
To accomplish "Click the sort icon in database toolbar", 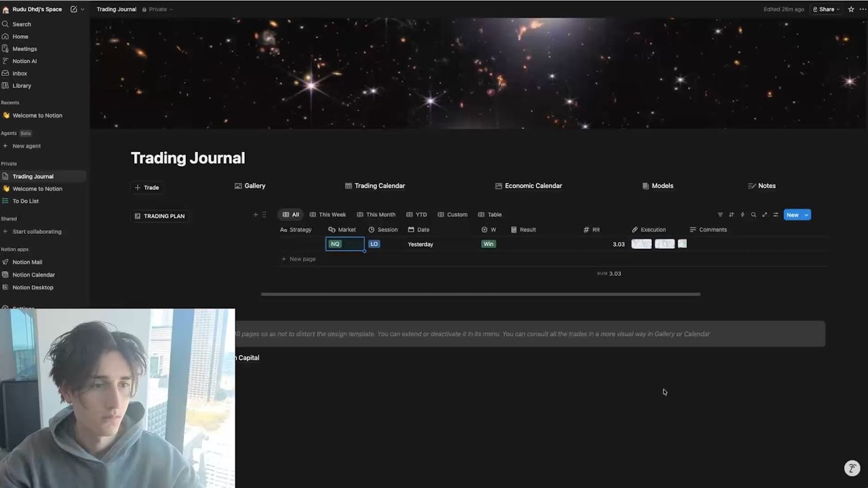I will pyautogui.click(x=731, y=215).
